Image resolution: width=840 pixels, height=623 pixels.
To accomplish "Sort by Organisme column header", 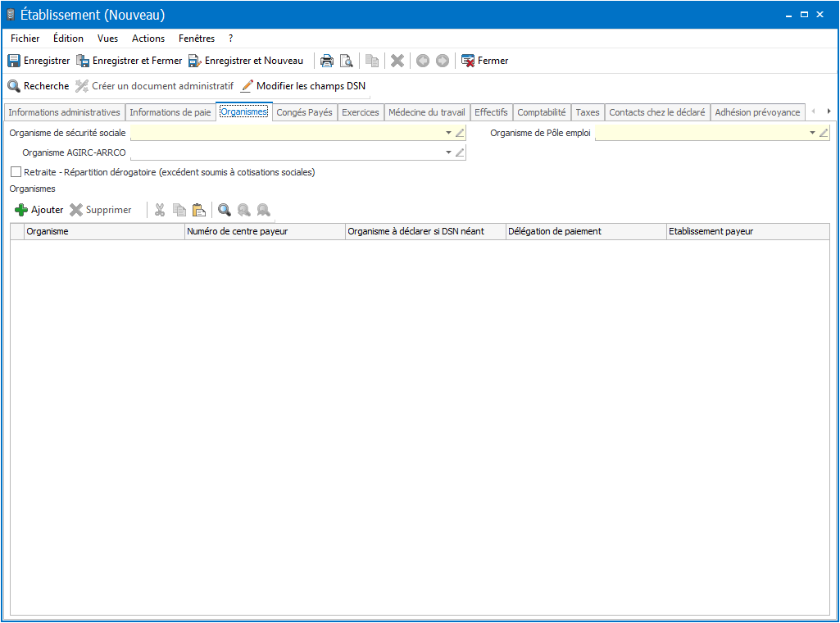I will pos(104,231).
